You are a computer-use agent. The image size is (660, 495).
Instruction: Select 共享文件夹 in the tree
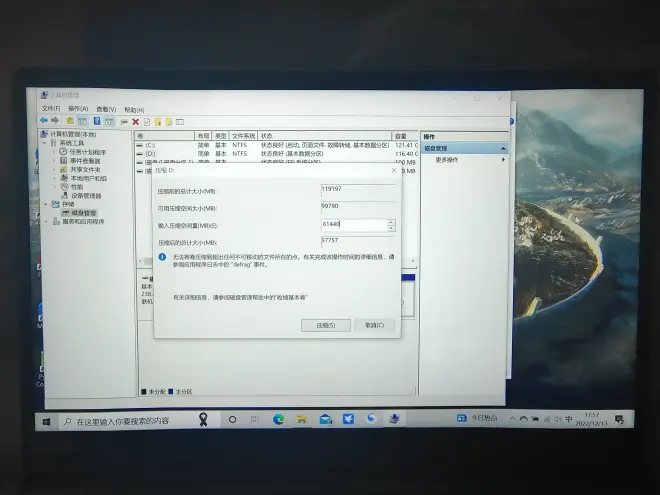(x=85, y=170)
